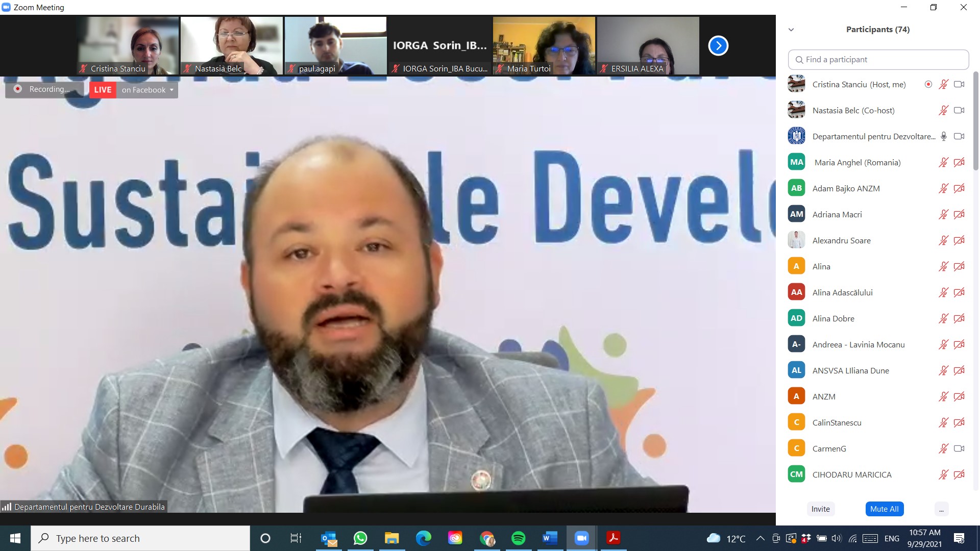
Task: Open more options ellipsis in Participants panel
Action: [941, 509]
